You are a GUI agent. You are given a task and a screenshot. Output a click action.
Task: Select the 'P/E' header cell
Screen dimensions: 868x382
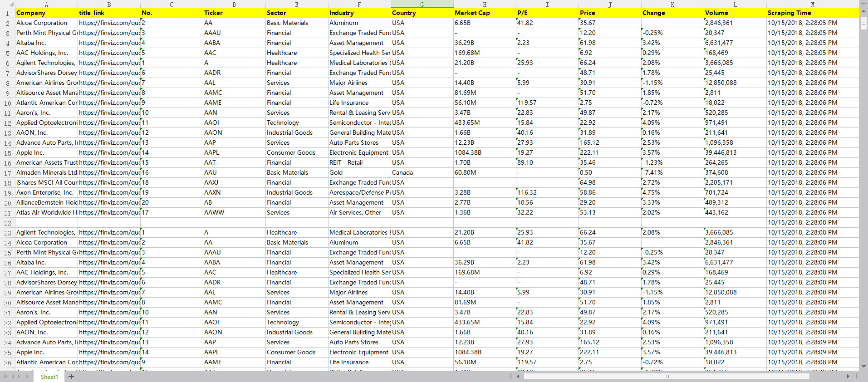click(x=547, y=13)
